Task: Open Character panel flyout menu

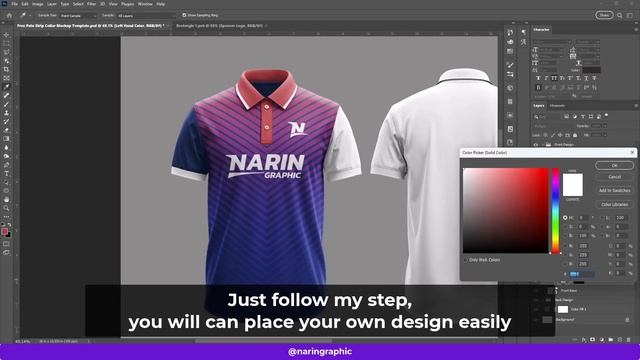Action: tap(636, 29)
